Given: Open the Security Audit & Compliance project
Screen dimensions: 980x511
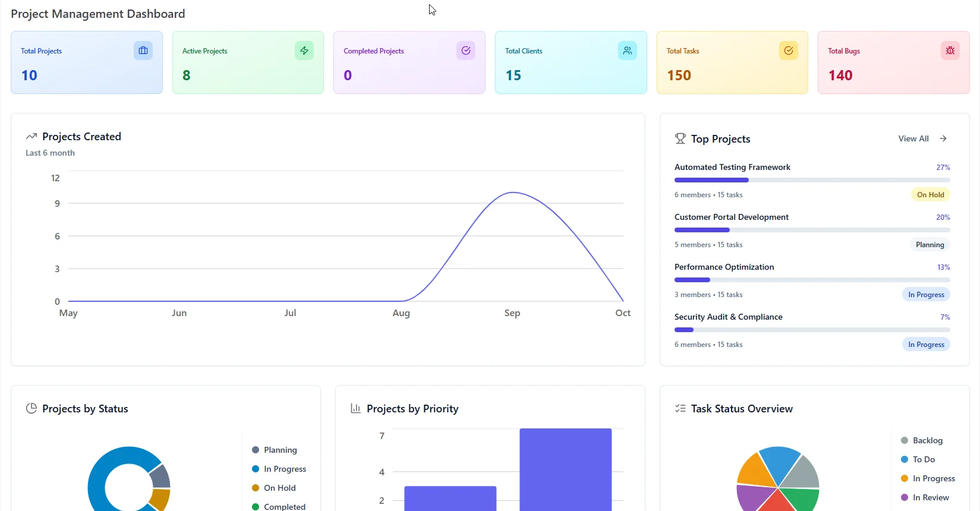Looking at the screenshot, I should tap(729, 317).
